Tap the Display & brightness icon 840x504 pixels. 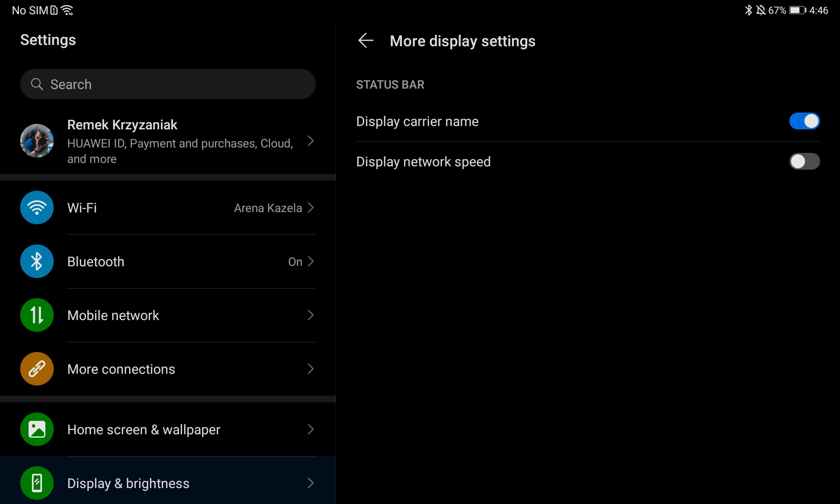pyautogui.click(x=37, y=483)
